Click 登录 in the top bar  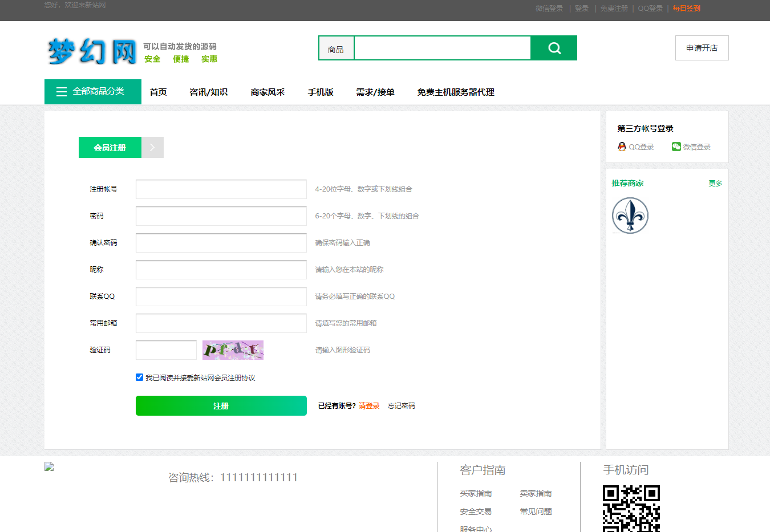(x=582, y=9)
